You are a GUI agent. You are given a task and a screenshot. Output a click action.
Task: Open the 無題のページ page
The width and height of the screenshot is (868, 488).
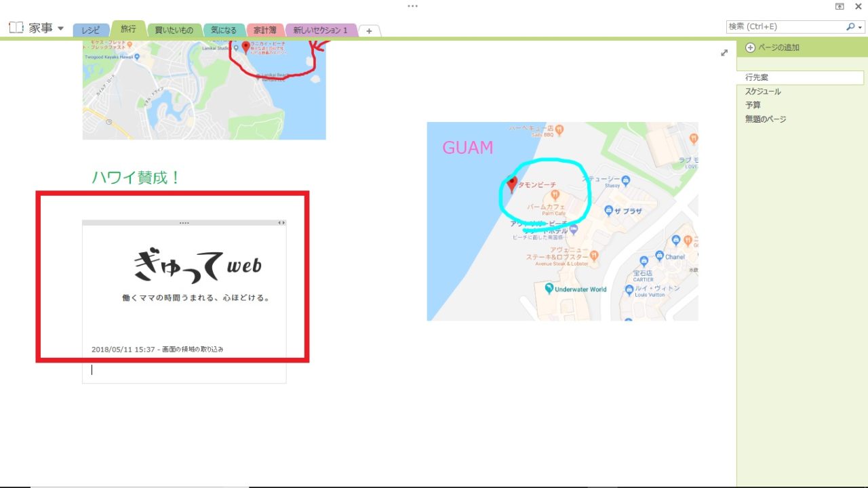tap(766, 119)
